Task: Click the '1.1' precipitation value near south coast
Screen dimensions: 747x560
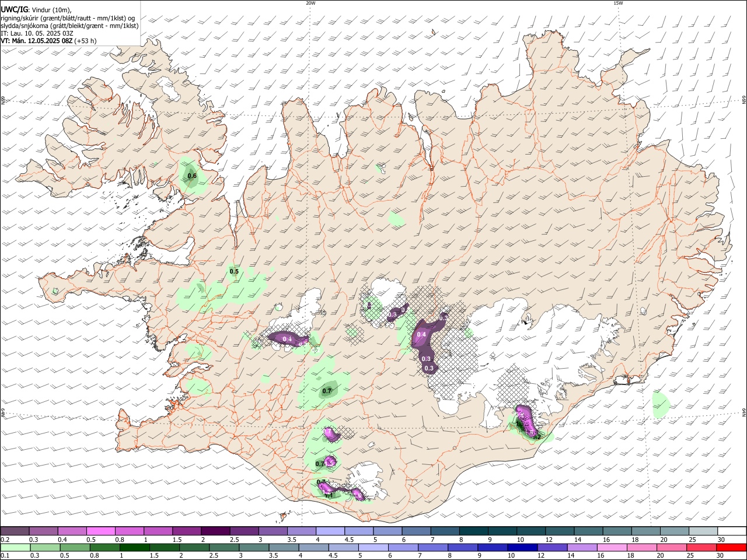Action: coord(328,495)
